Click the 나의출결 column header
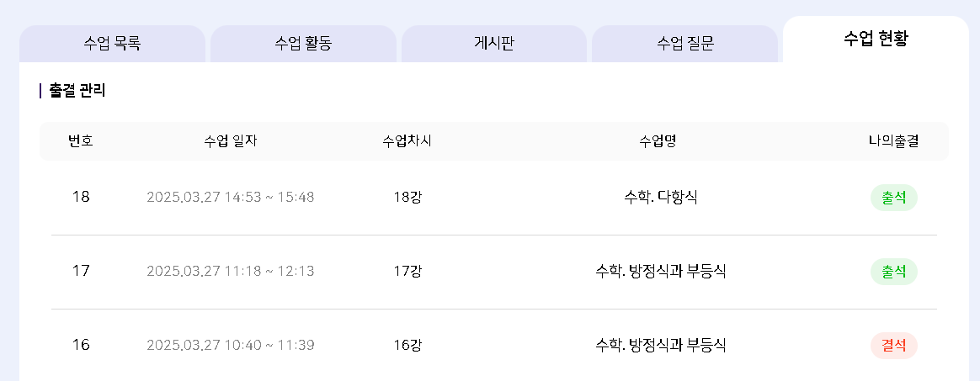This screenshot has height=381, width=980. (x=893, y=141)
